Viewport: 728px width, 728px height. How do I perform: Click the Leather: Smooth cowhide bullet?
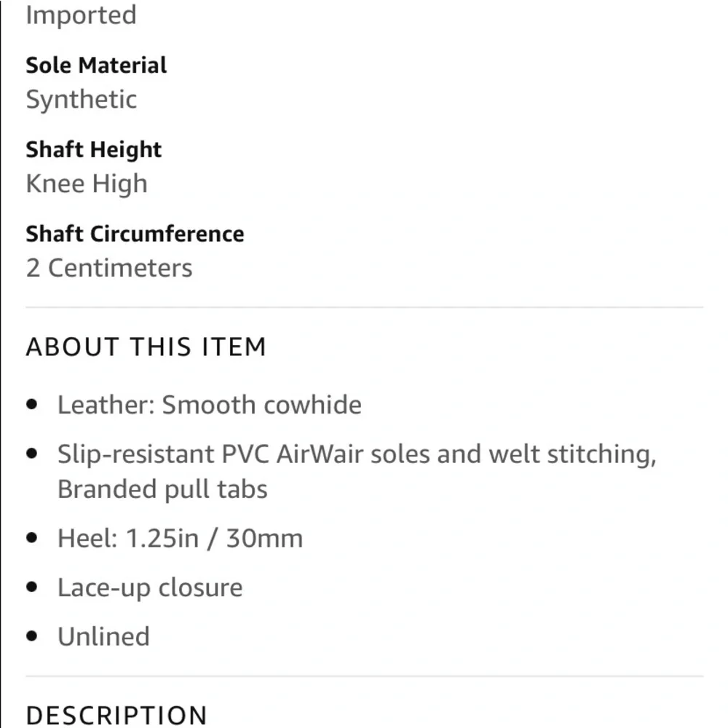(210, 405)
